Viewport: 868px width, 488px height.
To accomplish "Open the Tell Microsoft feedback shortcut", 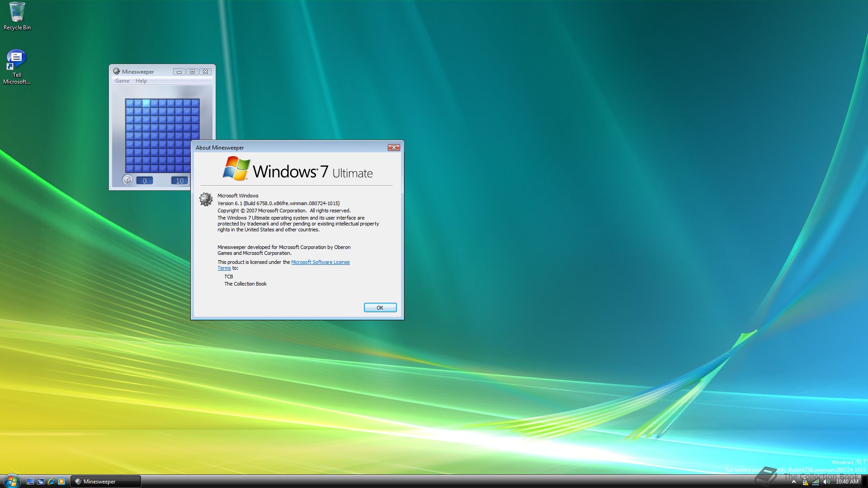I will (x=17, y=67).
